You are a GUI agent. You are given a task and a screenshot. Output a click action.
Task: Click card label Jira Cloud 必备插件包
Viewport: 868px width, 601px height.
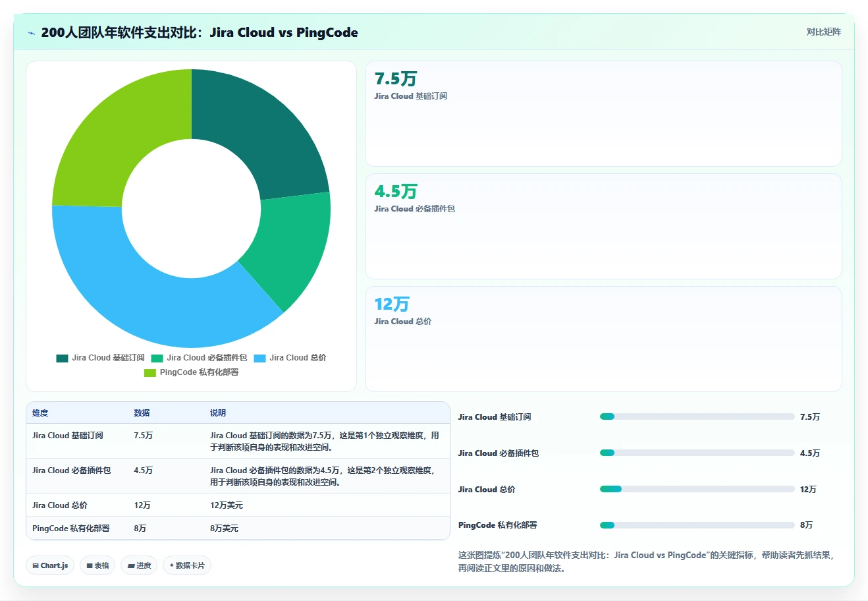click(414, 209)
